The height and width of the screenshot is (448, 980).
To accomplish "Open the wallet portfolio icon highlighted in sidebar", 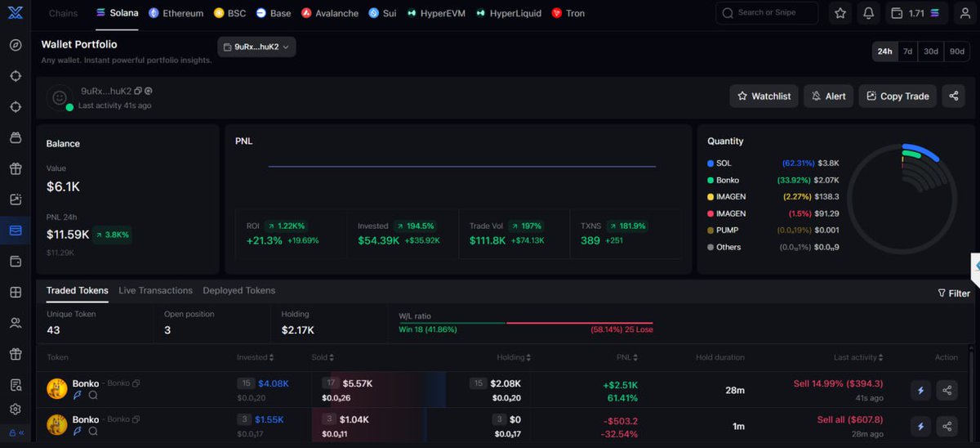I will coord(16,231).
